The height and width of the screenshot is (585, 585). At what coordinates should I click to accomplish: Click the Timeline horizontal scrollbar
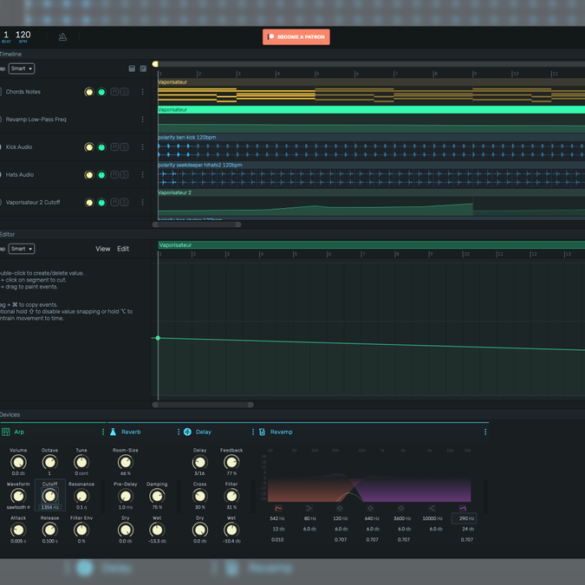pyautogui.click(x=197, y=225)
